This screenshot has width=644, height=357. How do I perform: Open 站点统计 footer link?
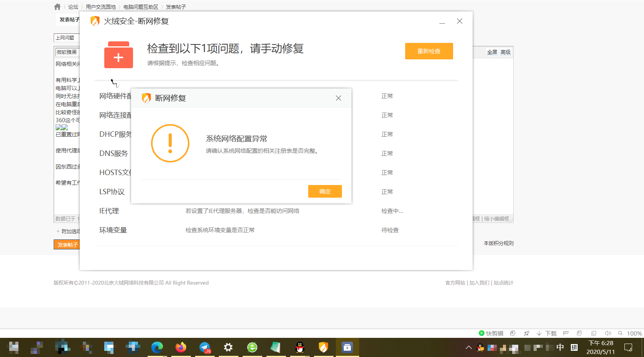[504, 283]
